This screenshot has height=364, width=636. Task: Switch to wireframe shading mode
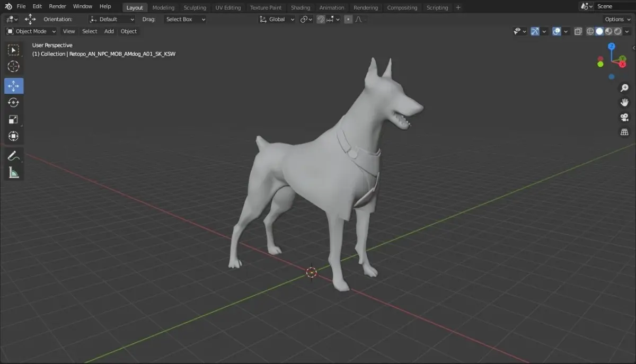coord(590,31)
